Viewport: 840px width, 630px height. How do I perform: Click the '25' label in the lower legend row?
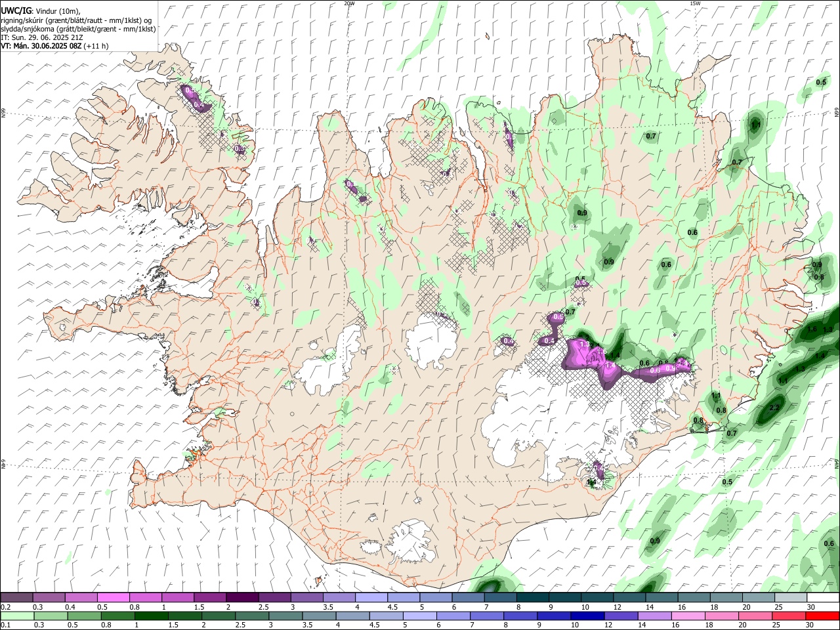pos(776,625)
